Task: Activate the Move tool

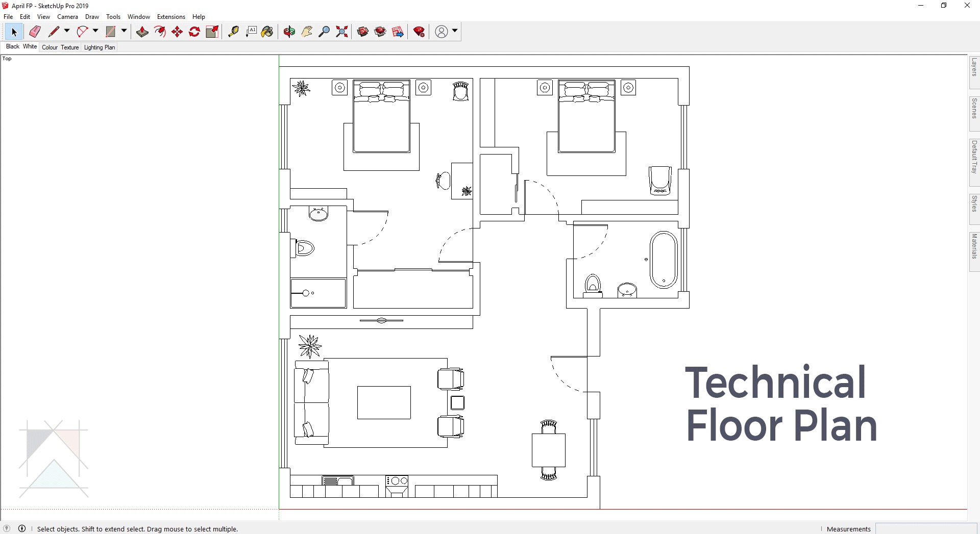Action: [177, 32]
